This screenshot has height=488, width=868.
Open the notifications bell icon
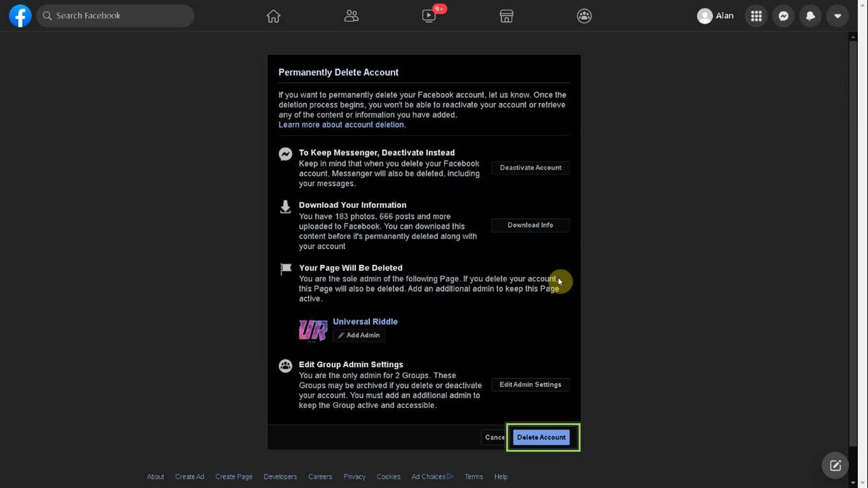pyautogui.click(x=811, y=16)
